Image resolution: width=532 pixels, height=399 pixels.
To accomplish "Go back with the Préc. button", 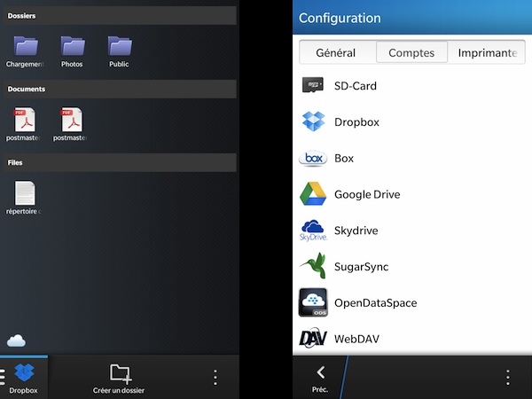I will (x=320, y=379).
